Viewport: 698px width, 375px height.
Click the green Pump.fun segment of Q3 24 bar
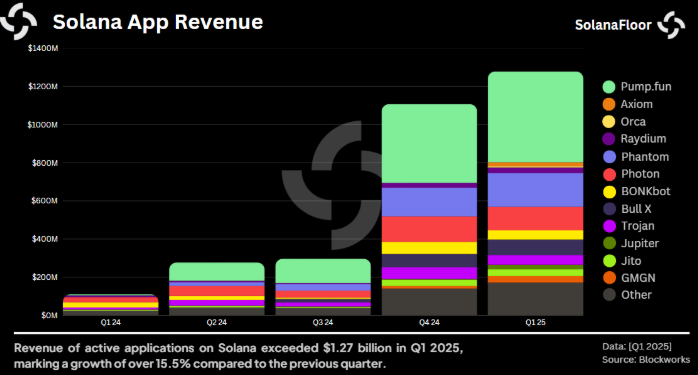click(323, 271)
